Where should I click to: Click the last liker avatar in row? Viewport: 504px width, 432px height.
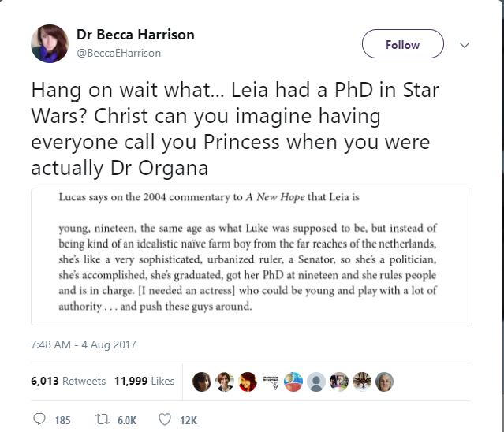point(385,382)
